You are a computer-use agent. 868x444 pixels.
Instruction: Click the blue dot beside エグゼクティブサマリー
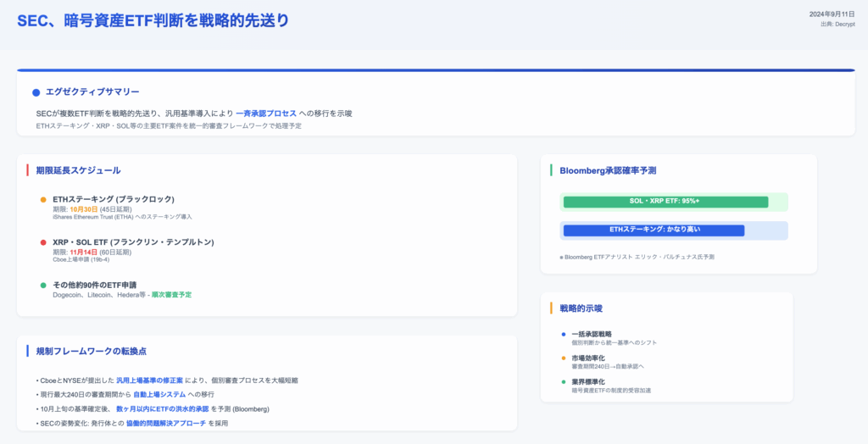coord(36,92)
